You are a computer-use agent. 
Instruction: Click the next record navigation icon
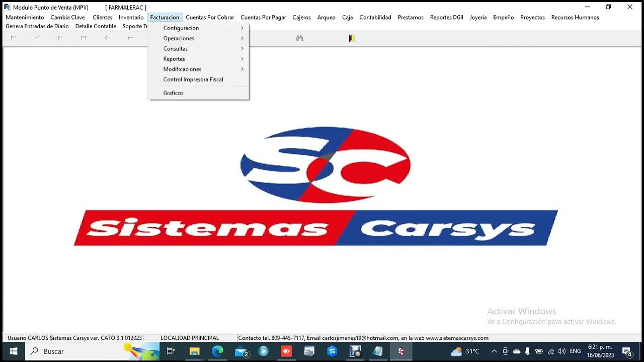[60, 38]
